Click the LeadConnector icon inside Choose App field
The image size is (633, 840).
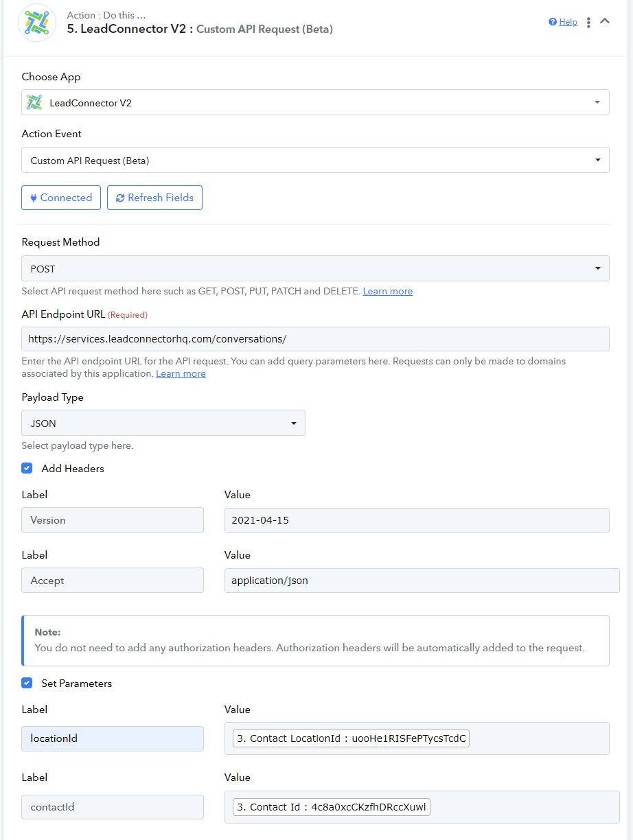point(34,103)
